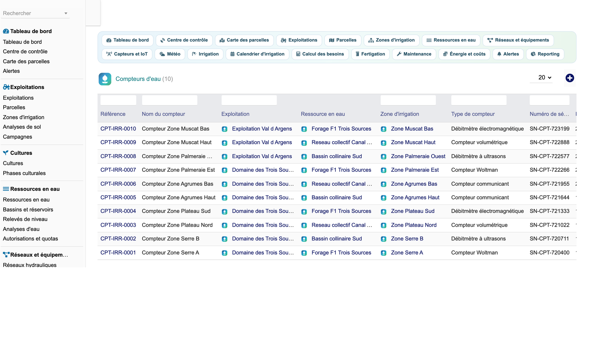Open the Rechercher search dropdown

[x=35, y=13]
